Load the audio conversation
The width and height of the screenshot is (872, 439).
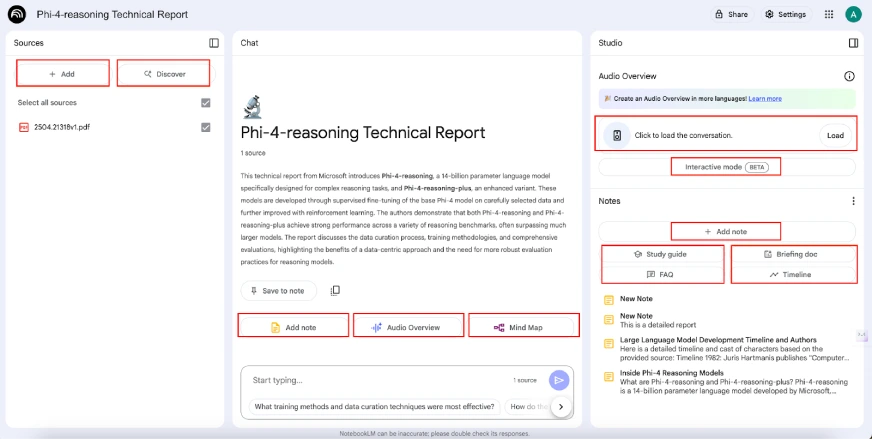(835, 135)
